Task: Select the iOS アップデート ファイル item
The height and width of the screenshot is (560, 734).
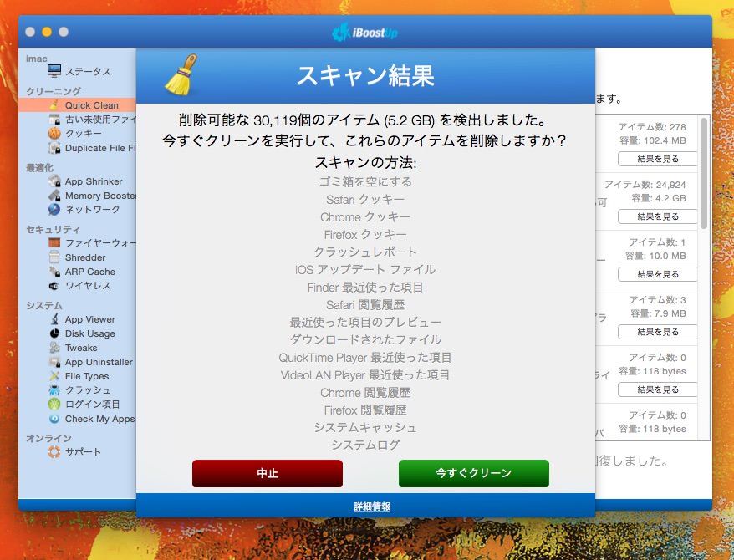Action: (x=365, y=269)
